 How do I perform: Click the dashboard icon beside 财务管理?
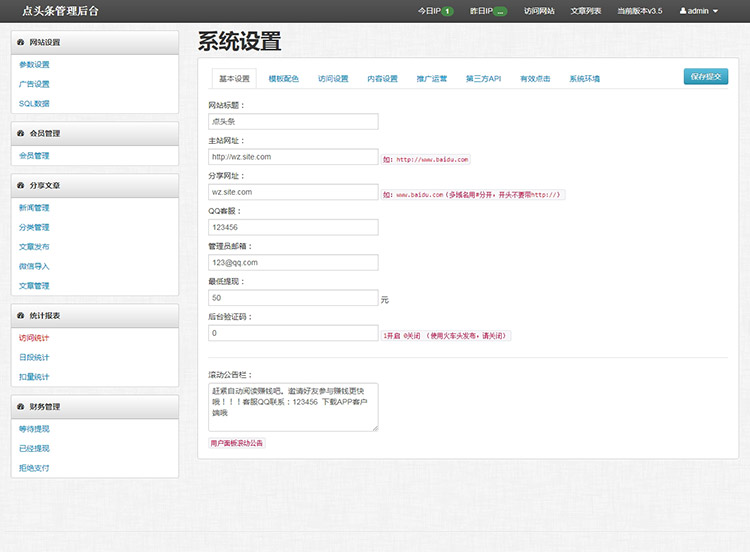(21, 406)
